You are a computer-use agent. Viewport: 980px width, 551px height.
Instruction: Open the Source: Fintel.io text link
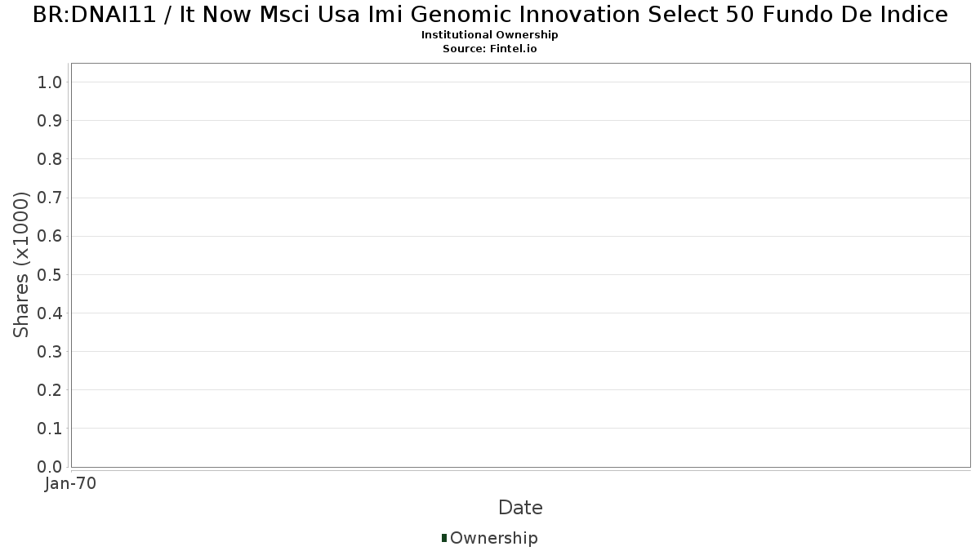click(x=490, y=49)
